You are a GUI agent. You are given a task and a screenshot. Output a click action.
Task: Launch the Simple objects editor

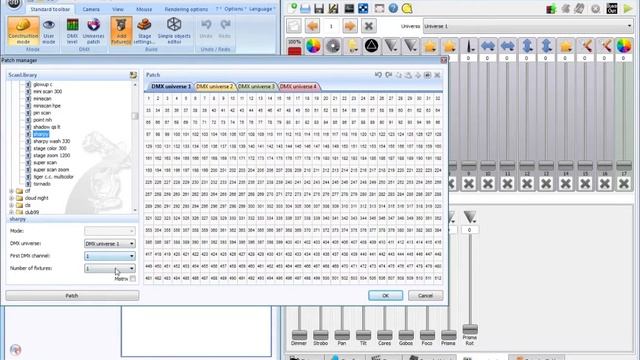coord(174,31)
